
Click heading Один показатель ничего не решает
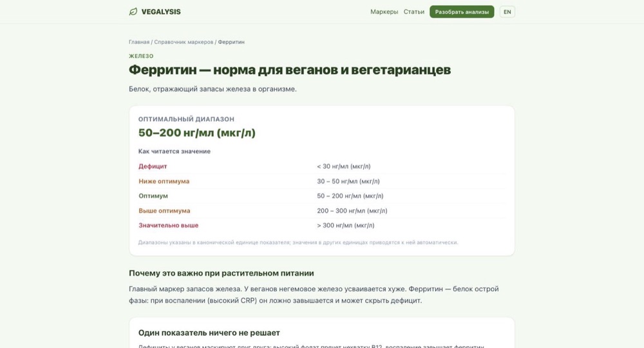pyautogui.click(x=209, y=333)
